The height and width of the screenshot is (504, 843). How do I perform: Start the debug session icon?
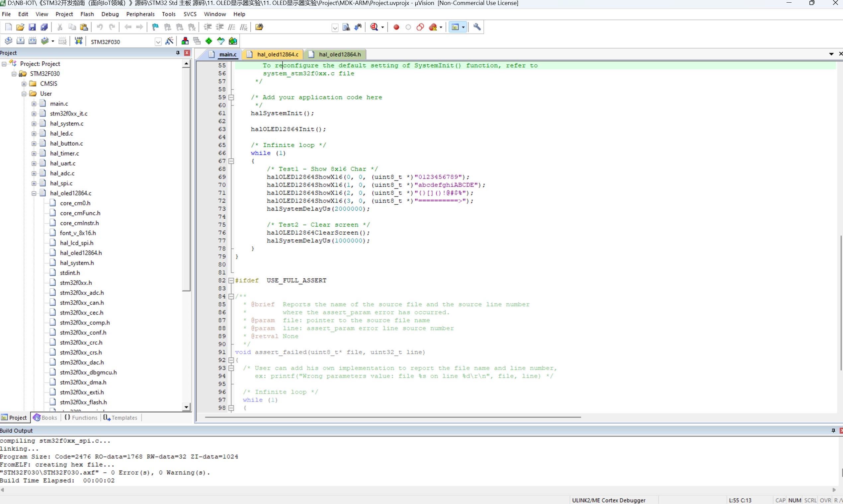pyautogui.click(x=375, y=27)
